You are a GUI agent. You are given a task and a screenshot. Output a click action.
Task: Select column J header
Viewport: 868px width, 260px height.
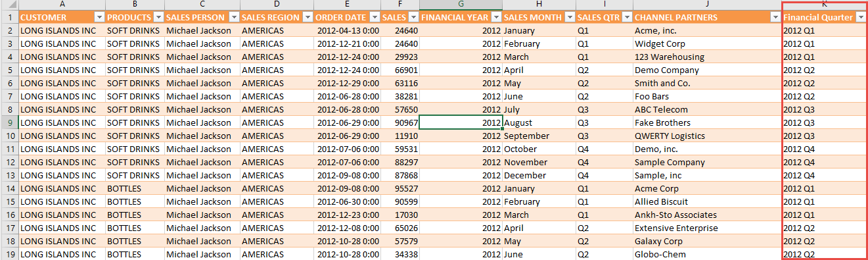click(708, 5)
